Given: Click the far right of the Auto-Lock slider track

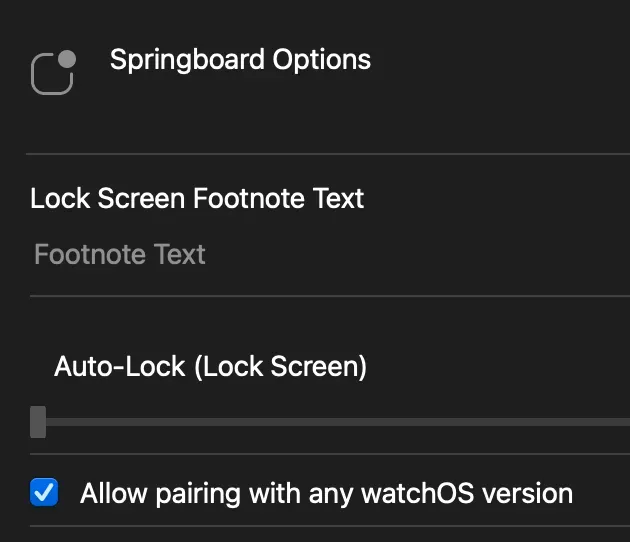Looking at the screenshot, I should pyautogui.click(x=620, y=422).
